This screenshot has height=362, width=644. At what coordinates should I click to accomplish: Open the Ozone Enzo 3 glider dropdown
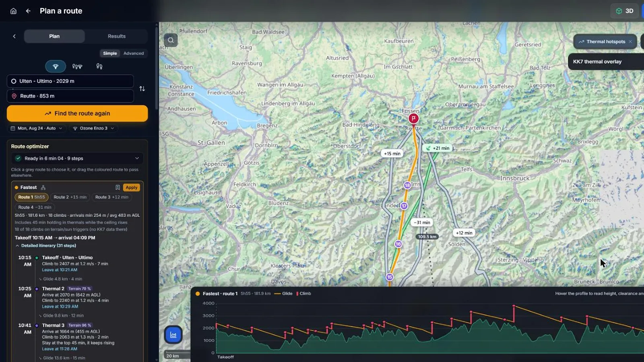pyautogui.click(x=93, y=128)
